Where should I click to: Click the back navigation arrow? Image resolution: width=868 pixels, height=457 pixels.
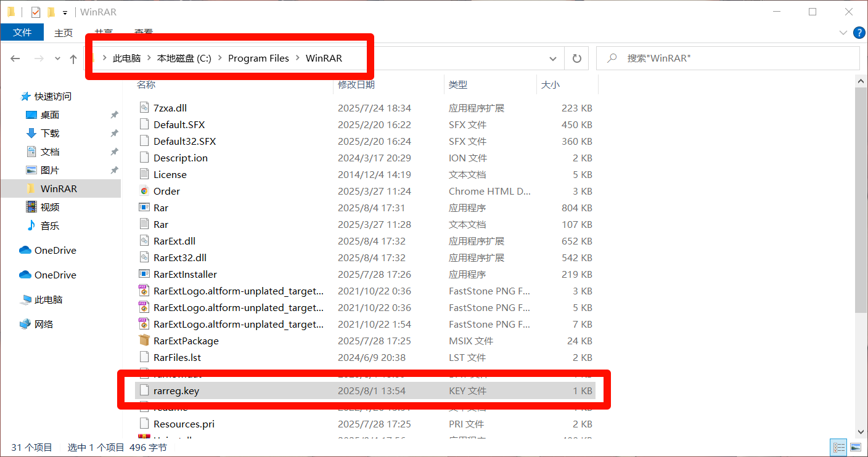click(x=15, y=59)
